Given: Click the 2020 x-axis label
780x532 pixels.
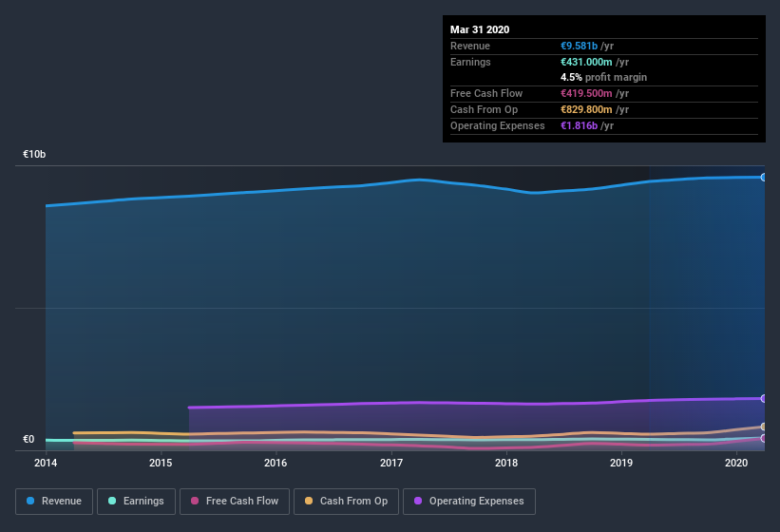Looking at the screenshot, I should click(x=736, y=463).
